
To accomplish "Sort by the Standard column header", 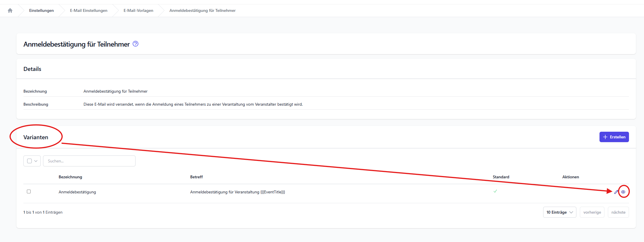I will click(x=501, y=177).
